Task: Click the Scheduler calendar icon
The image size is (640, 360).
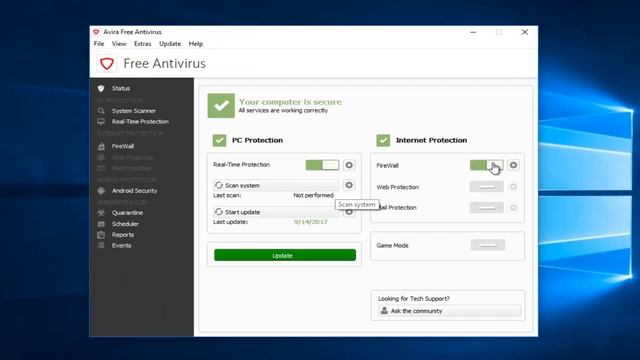Action: pyautogui.click(x=101, y=224)
